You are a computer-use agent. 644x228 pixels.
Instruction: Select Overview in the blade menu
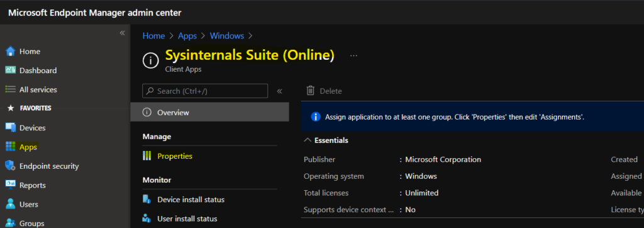pyautogui.click(x=209, y=112)
